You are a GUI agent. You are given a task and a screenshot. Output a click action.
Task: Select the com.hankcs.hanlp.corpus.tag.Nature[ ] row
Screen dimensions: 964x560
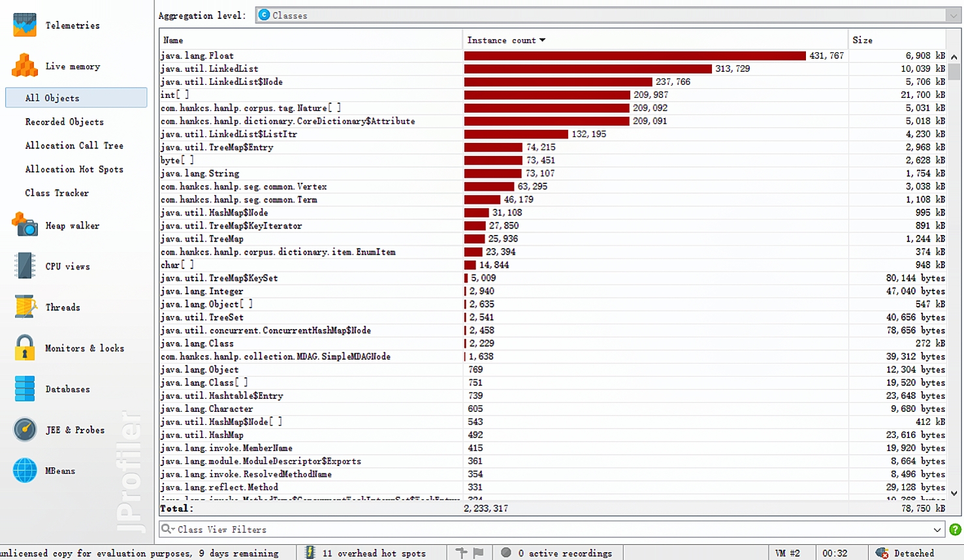[x=553, y=108]
